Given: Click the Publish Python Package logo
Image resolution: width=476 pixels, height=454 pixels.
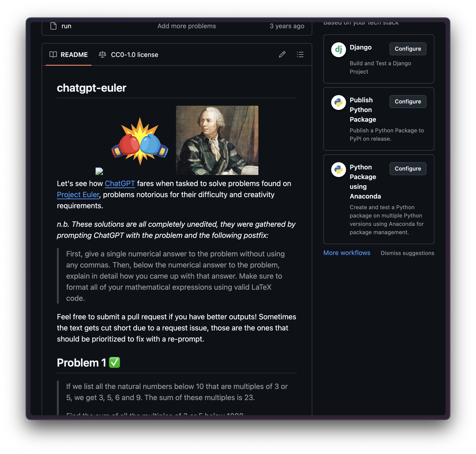Looking at the screenshot, I should (x=338, y=102).
